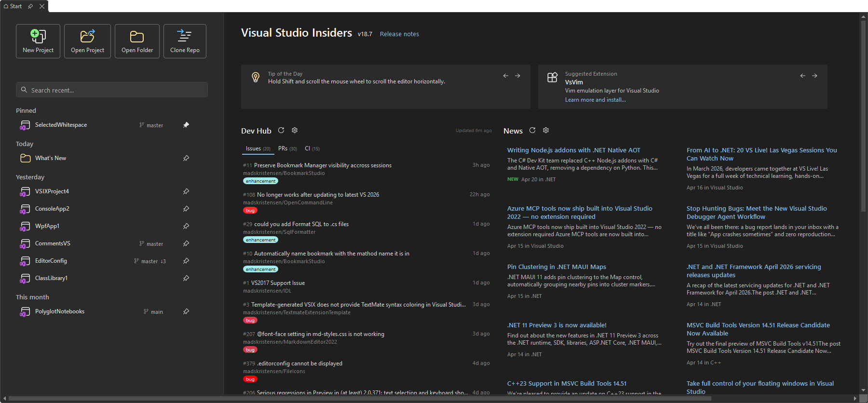Screen dimensions: 868x403
Task: Pin the VSIXProject4 project
Action: [186, 191]
